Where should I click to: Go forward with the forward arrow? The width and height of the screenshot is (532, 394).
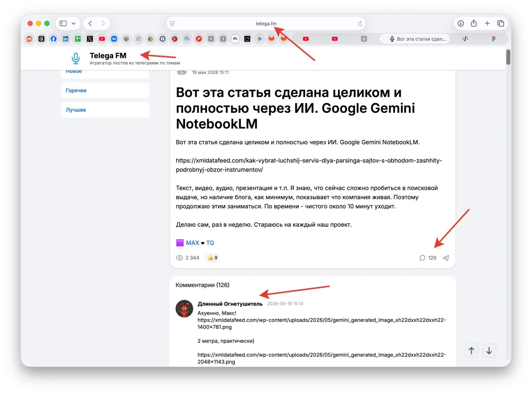pyautogui.click(x=103, y=23)
